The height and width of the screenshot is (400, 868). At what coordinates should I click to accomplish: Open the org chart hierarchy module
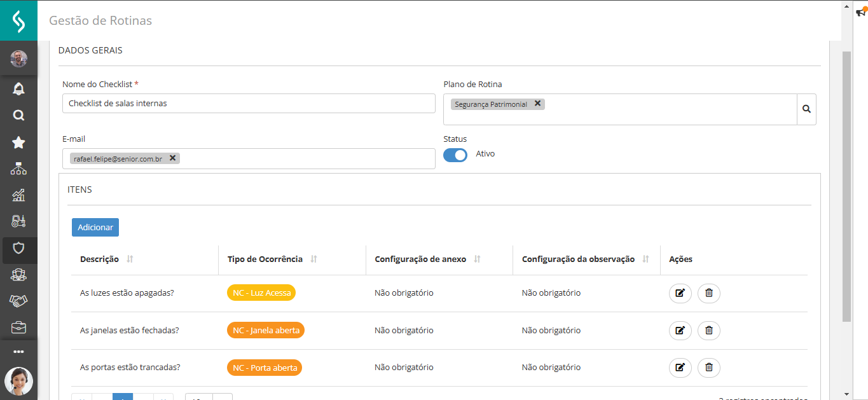[18, 169]
